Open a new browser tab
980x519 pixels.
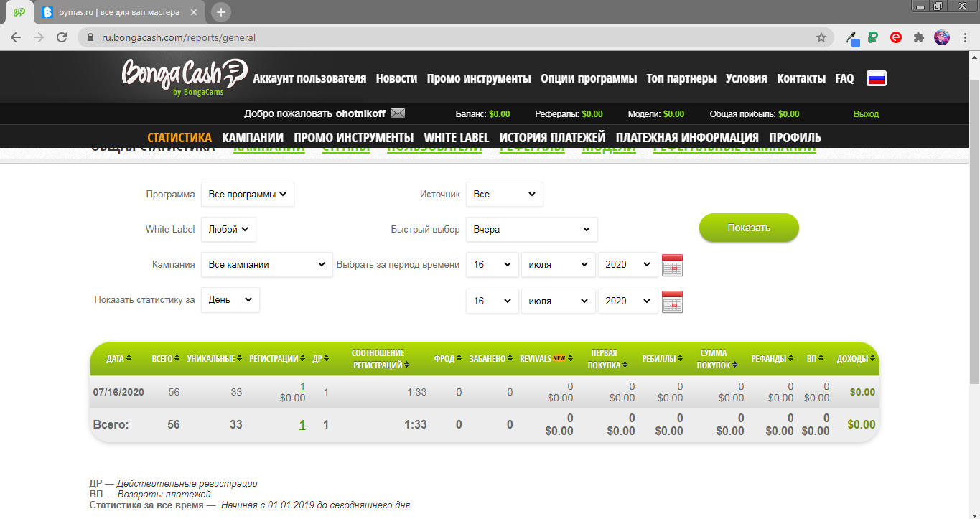point(221,12)
